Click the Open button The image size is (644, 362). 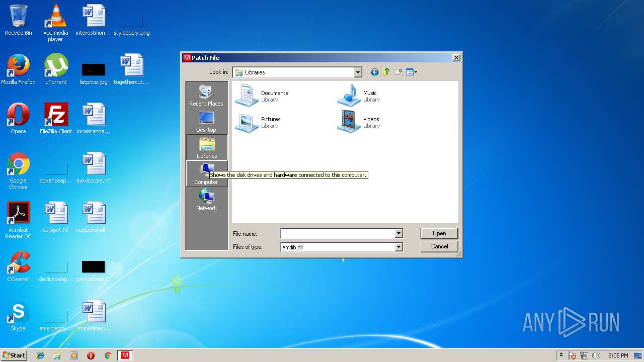(439, 233)
